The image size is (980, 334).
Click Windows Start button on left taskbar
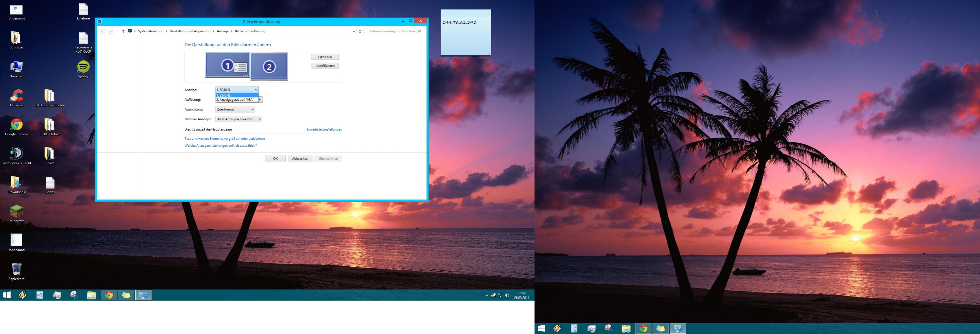click(7, 295)
